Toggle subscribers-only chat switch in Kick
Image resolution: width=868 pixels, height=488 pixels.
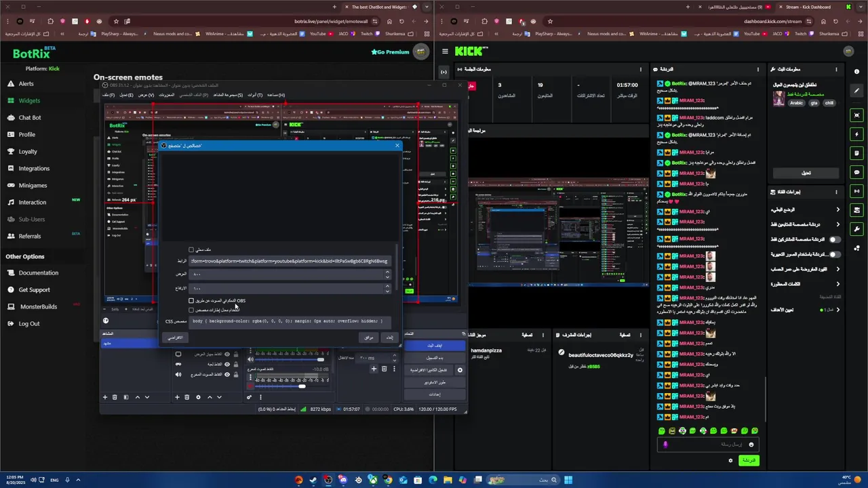[833, 239]
